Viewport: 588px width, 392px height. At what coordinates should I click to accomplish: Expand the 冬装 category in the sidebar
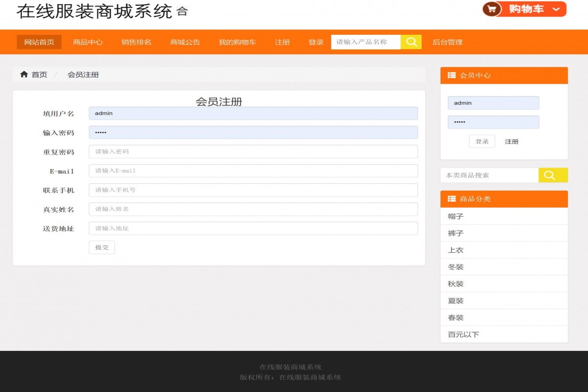[x=456, y=267]
